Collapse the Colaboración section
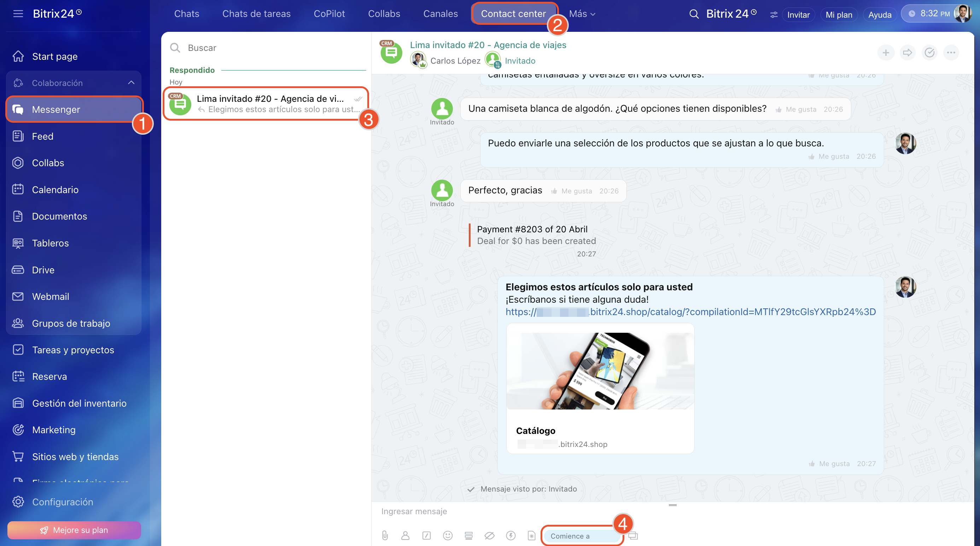Image resolution: width=980 pixels, height=546 pixels. [131, 82]
